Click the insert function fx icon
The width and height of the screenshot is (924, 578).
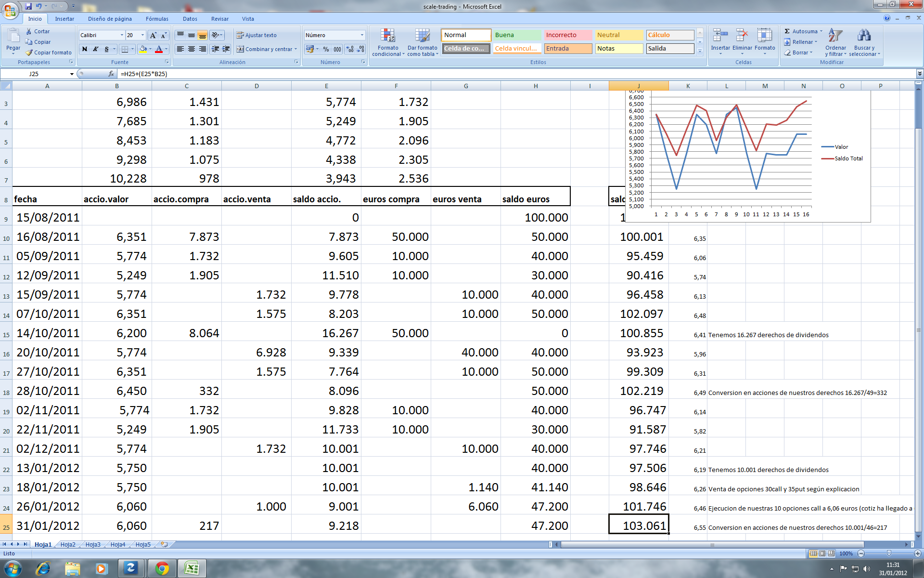click(x=111, y=74)
